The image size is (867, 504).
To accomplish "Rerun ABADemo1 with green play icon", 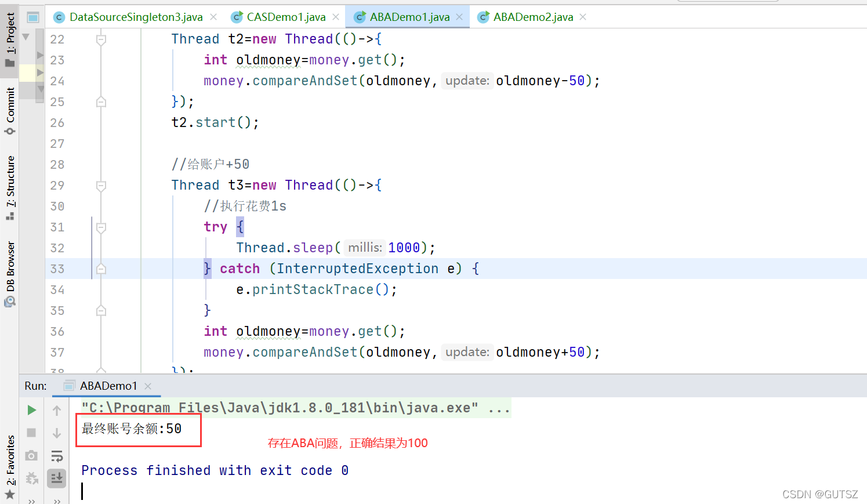I will 32,410.
